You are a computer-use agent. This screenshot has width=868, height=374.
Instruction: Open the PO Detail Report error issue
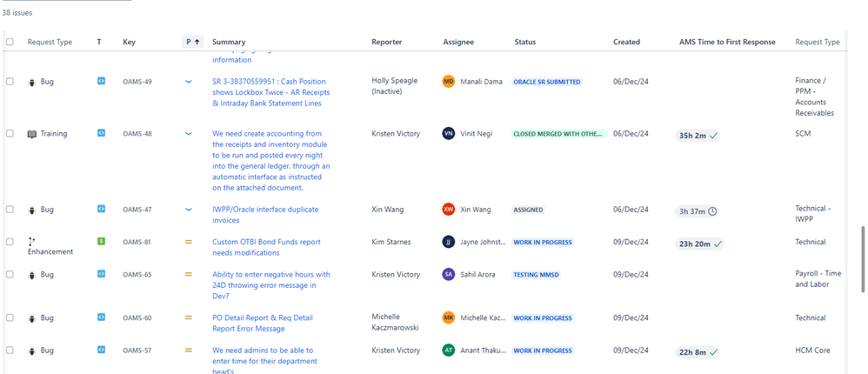click(263, 323)
